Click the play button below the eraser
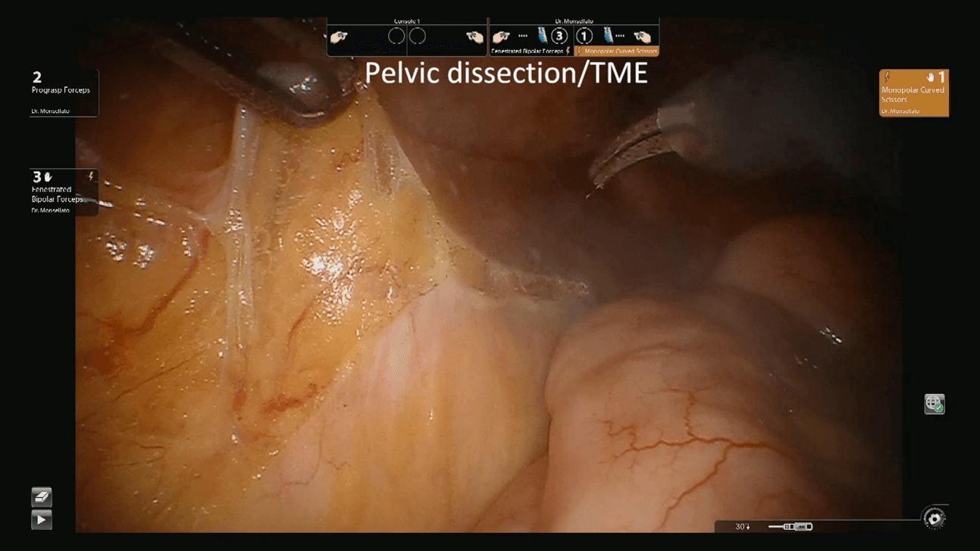The width and height of the screenshot is (980, 551). 42,520
